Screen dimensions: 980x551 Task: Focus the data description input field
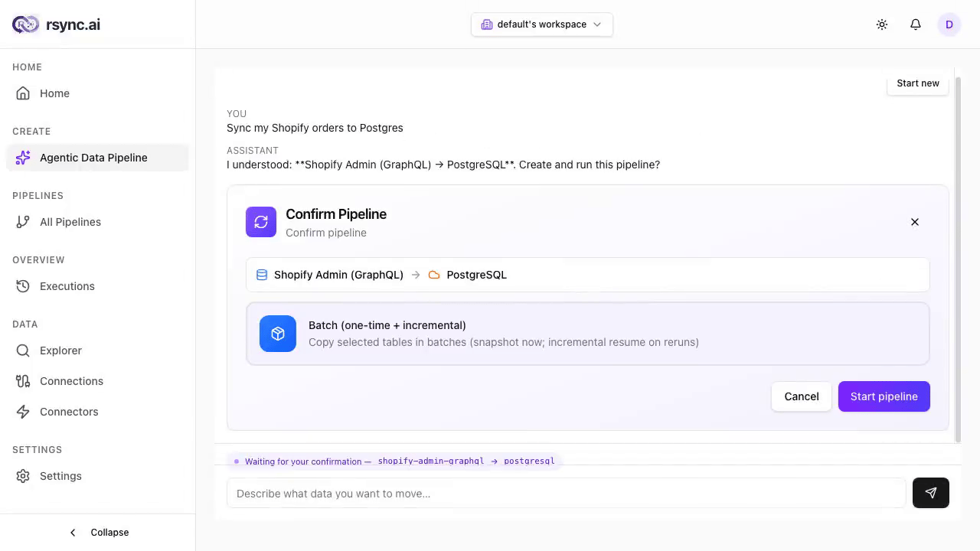point(567,494)
